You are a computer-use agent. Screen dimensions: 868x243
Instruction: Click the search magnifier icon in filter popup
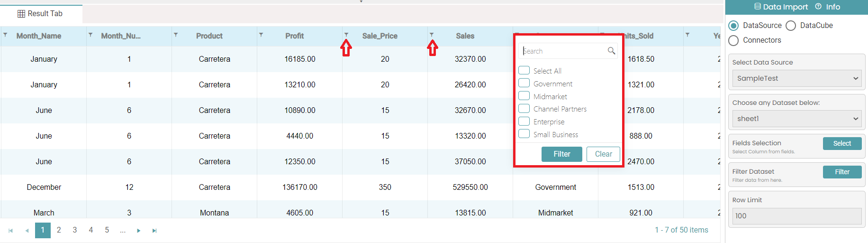click(x=611, y=51)
